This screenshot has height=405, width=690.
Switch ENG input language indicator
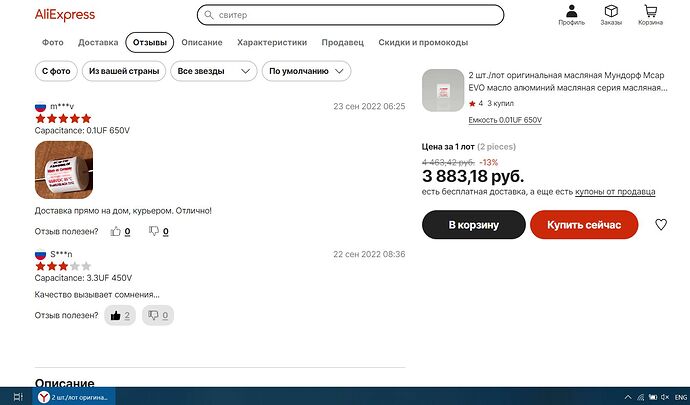click(x=680, y=397)
